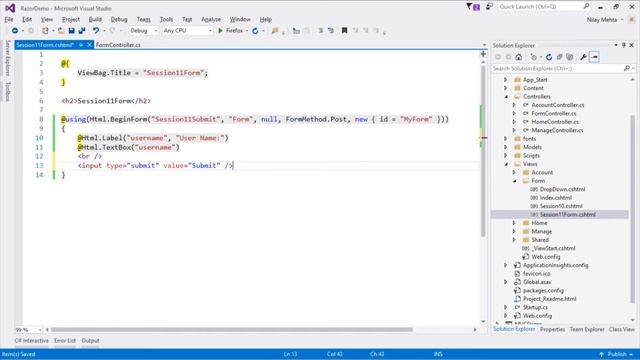
Task: Click the editor horizontal scrollbar
Action: [x=231, y=329]
